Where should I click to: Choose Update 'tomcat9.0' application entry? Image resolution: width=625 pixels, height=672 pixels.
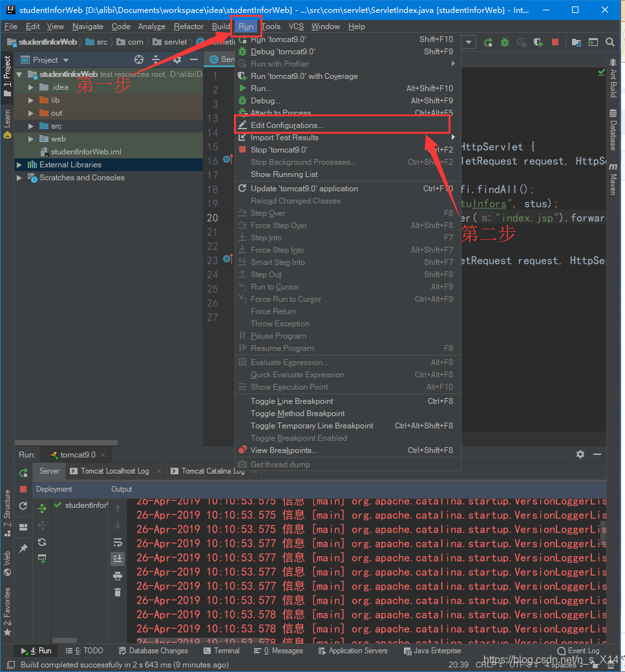[348, 189]
